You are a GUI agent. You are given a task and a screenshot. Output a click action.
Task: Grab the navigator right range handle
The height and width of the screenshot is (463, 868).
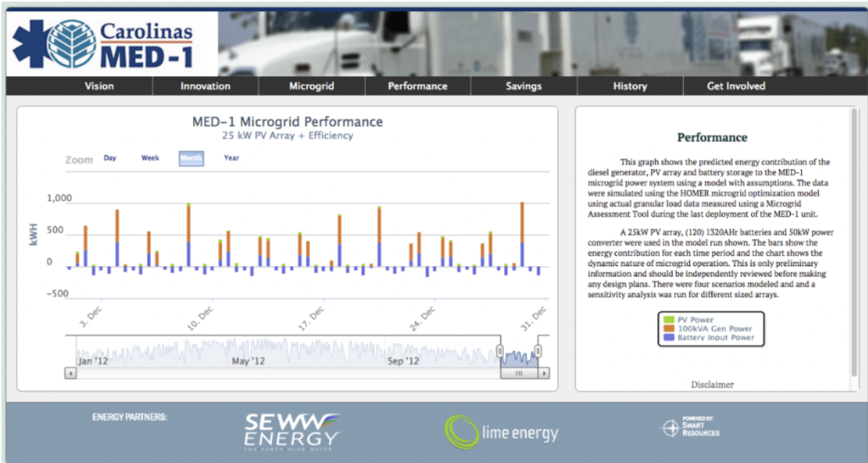[x=537, y=351]
